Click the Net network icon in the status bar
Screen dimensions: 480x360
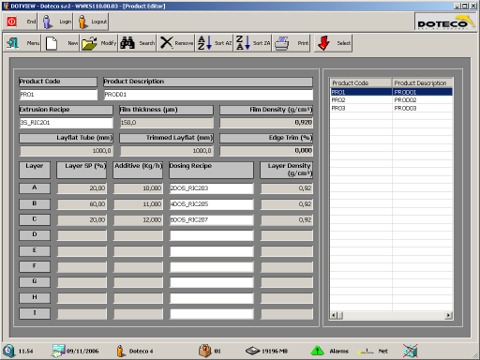click(x=365, y=351)
